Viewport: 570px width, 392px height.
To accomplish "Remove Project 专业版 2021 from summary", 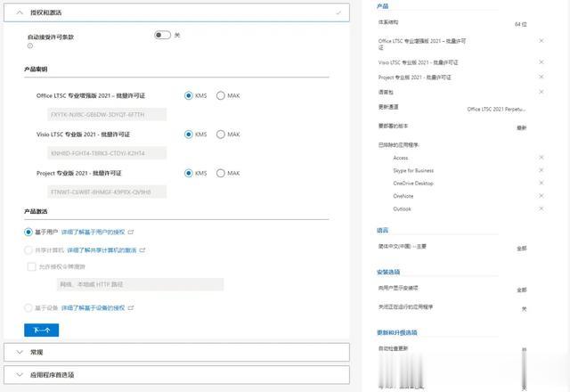I will click(541, 77).
